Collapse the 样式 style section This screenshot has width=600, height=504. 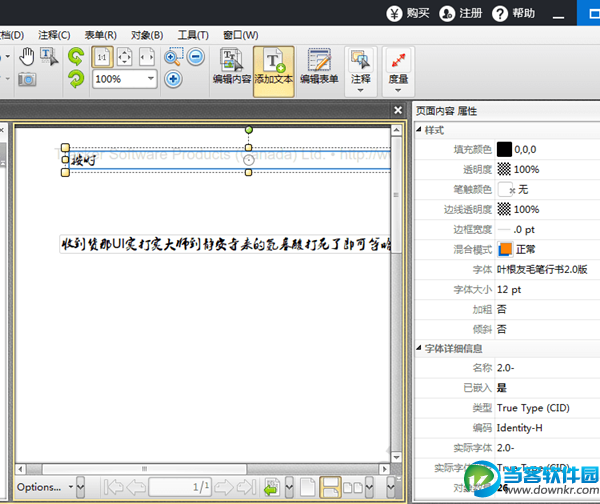[x=419, y=130]
